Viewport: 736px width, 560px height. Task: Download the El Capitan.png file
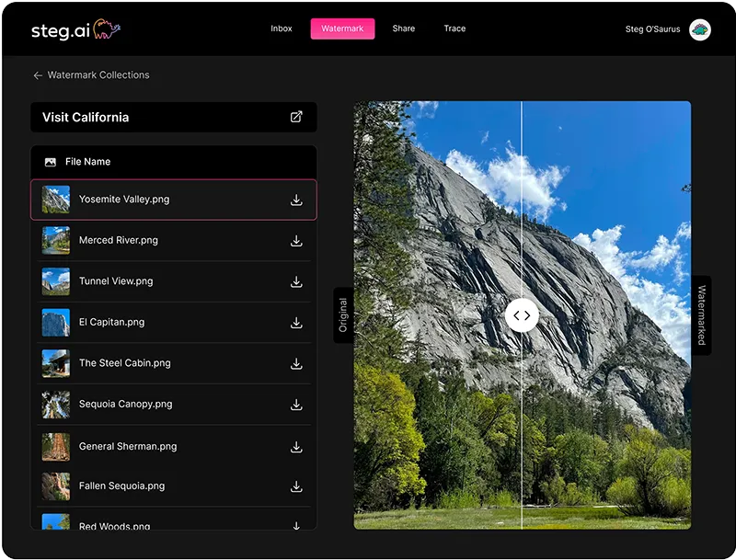point(296,323)
